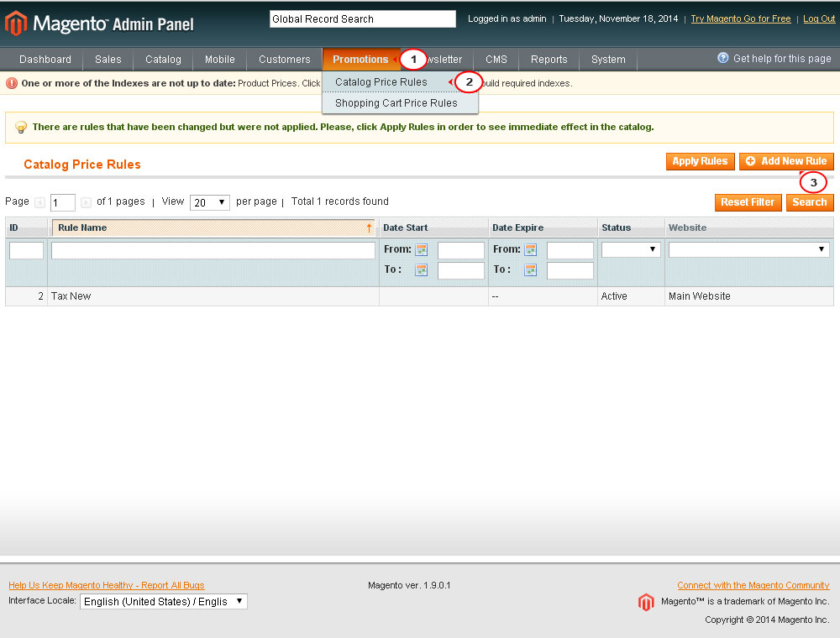Open the Customers menu

click(285, 60)
